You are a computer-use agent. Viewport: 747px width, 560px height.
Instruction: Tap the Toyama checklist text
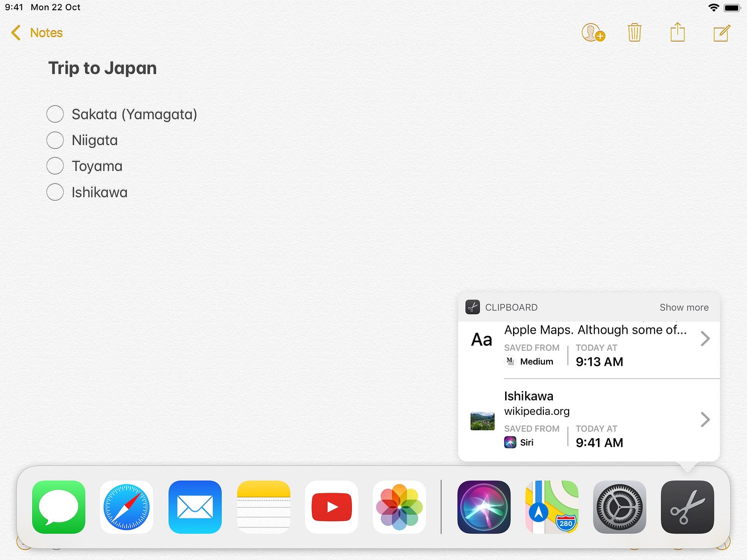[x=97, y=166]
